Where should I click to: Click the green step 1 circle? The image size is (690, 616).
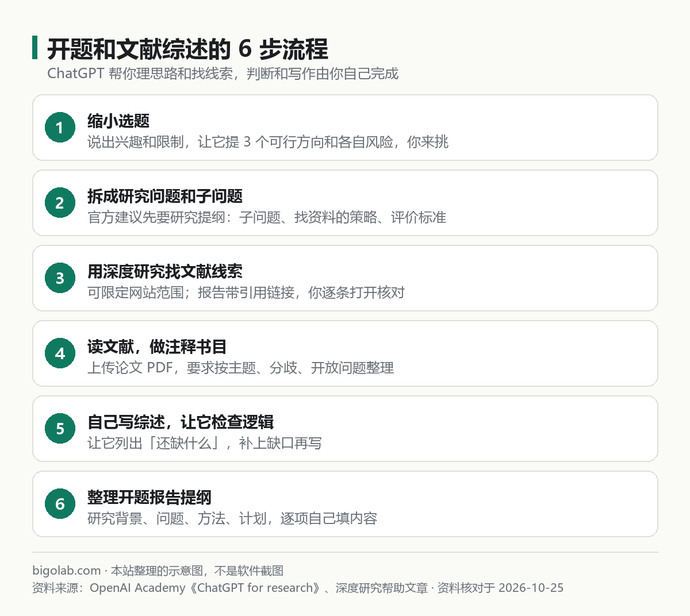click(x=60, y=128)
